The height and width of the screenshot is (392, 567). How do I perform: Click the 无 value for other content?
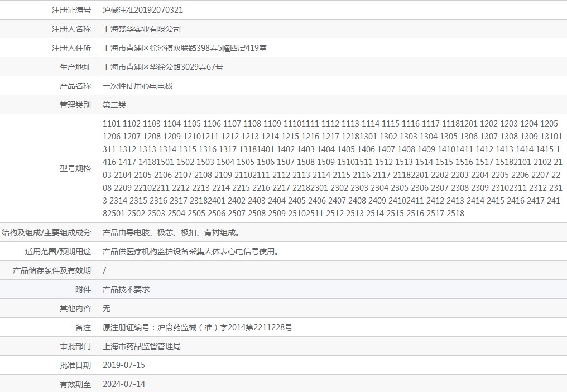pyautogui.click(x=106, y=308)
